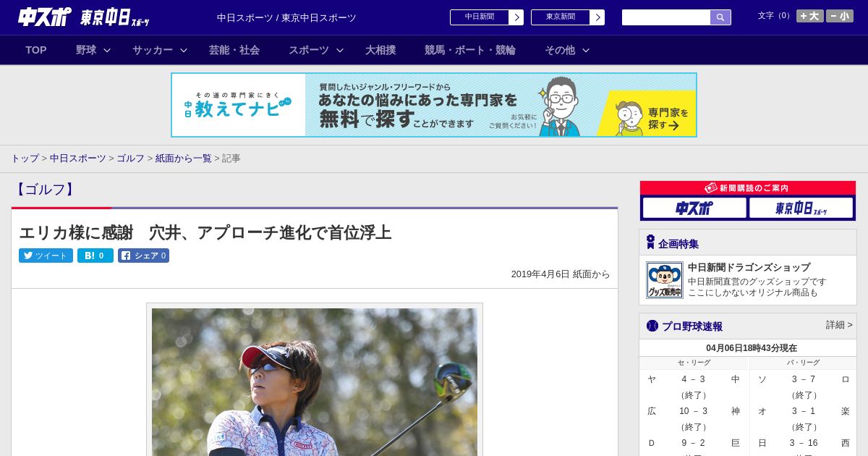Select 3 − 1 オ vs 楽 score
The width and height of the screenshot is (868, 456).
(x=804, y=411)
